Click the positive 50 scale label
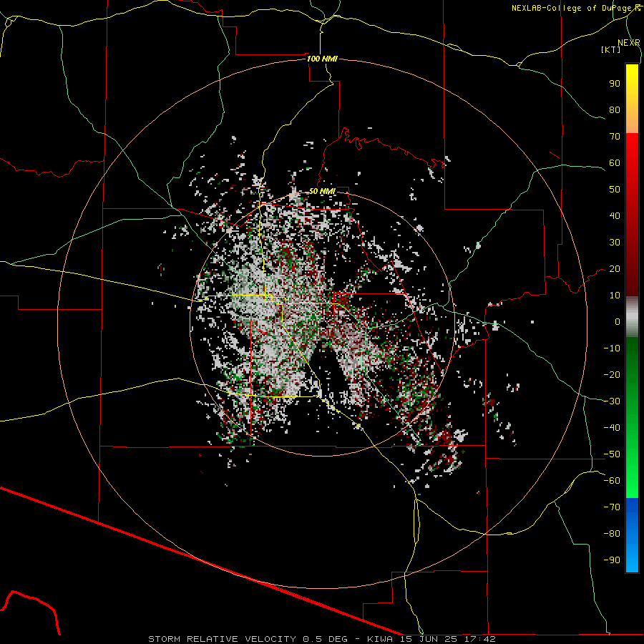Viewport: 644px width, 644px height. [615, 190]
